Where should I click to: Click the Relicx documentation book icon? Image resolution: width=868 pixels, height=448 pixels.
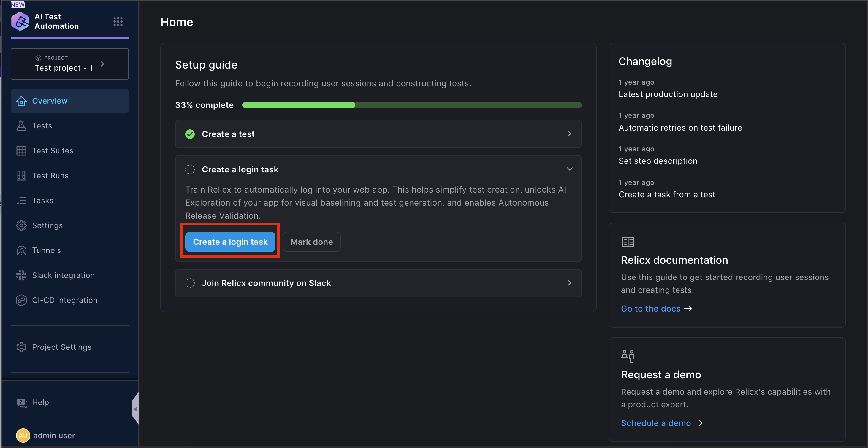(628, 242)
